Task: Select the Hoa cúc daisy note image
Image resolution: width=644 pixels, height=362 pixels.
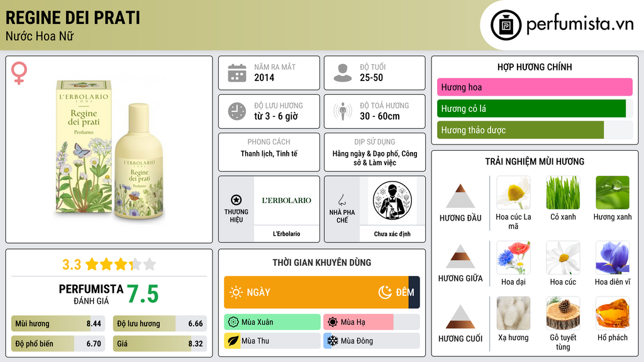Action: click(x=563, y=258)
